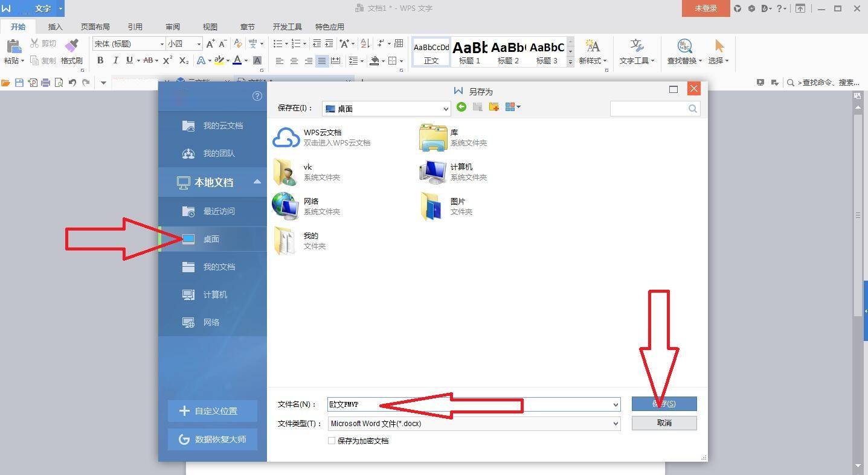Toggle superscript X² formatting
This screenshot has height=475, width=868.
click(168, 60)
